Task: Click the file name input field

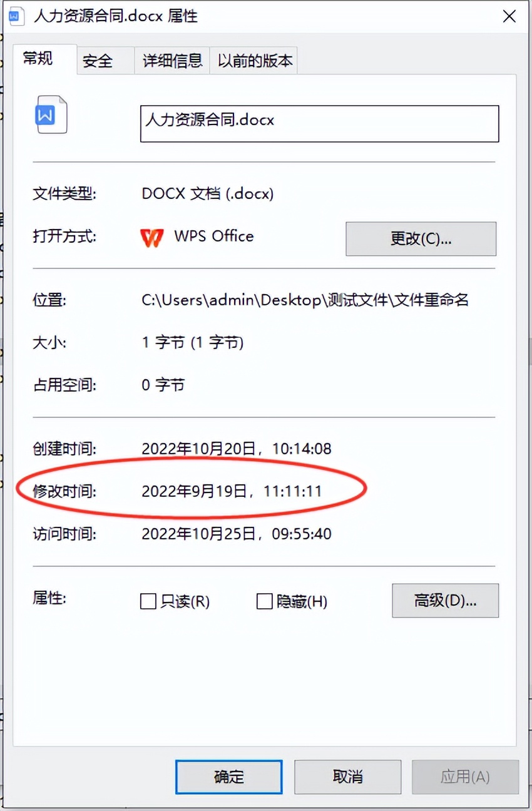Action: (x=319, y=124)
